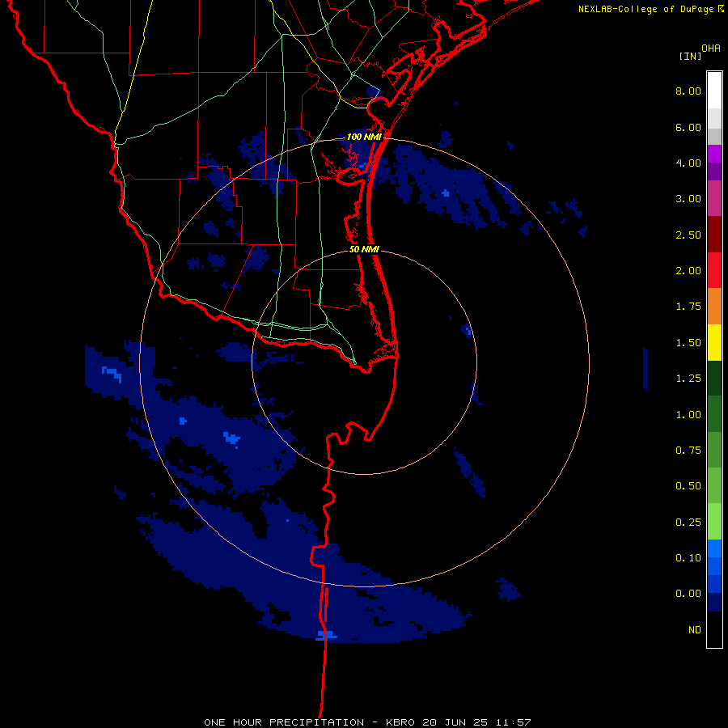Screen dimensions: 728x728
Task: Select the 0.75 legend value
Action: click(x=688, y=451)
